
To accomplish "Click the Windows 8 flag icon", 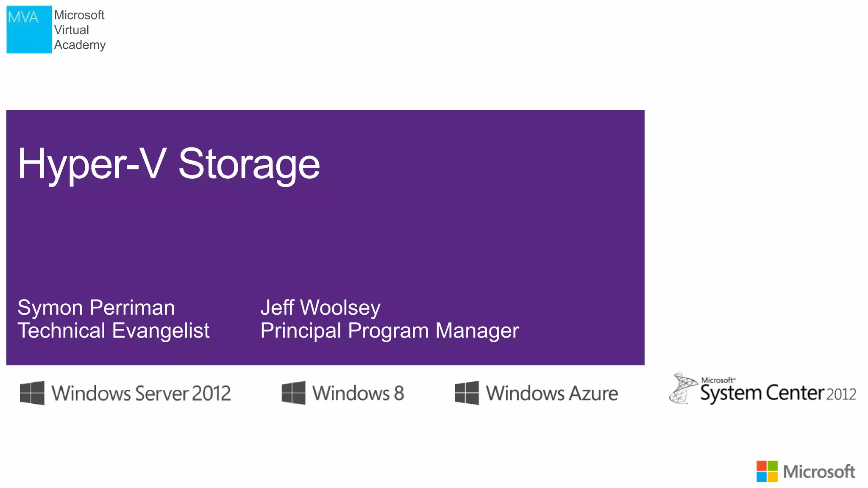I will point(293,393).
